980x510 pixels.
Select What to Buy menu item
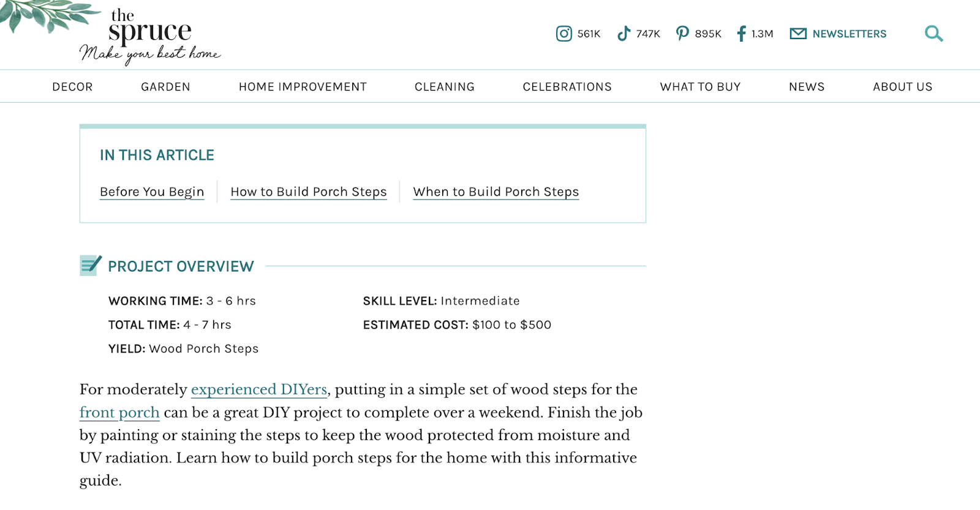click(700, 87)
